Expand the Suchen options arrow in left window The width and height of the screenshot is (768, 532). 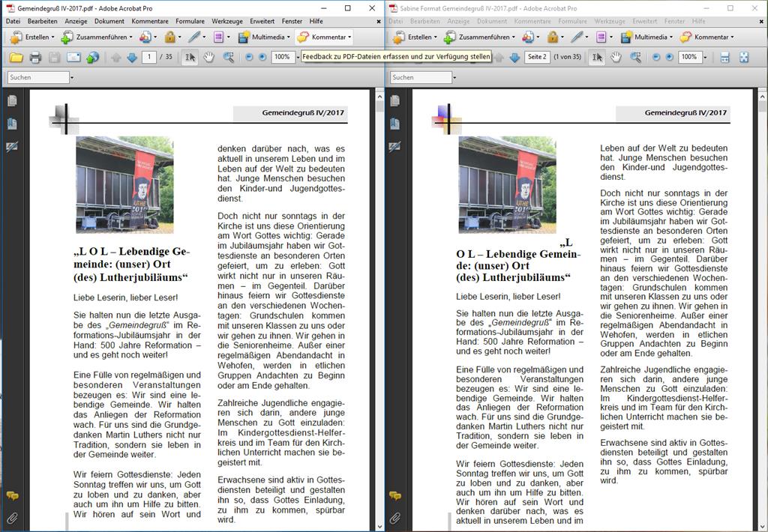click(72, 77)
